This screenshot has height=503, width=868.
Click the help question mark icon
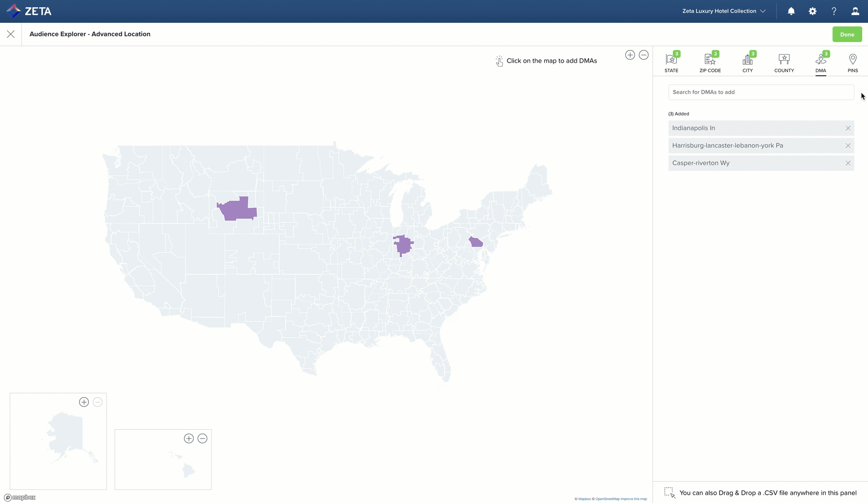pyautogui.click(x=834, y=11)
